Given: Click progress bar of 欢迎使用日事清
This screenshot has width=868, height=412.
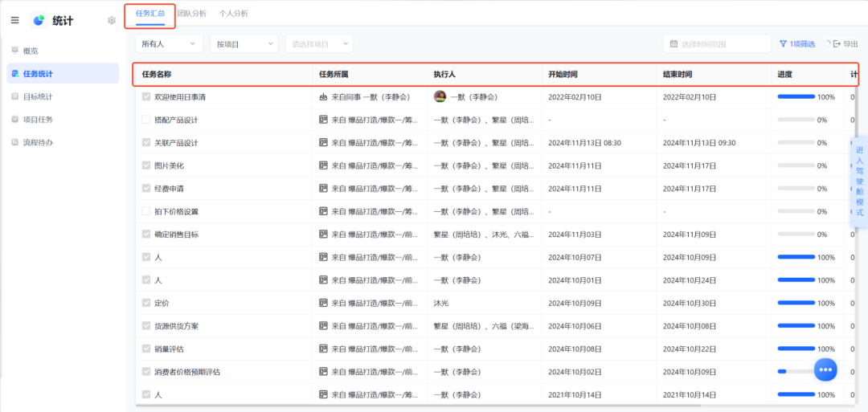Looking at the screenshot, I should [796, 97].
